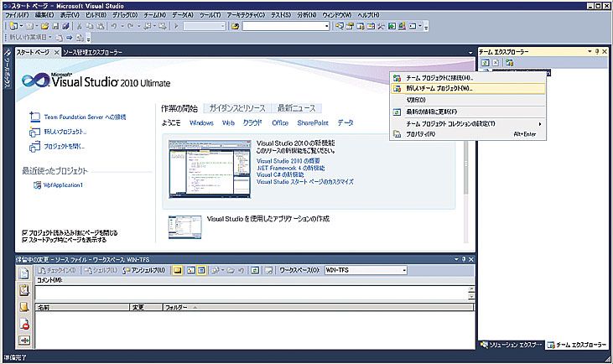Open the document tab list dropdown arrow
The width and height of the screenshot is (613, 364).
(x=470, y=52)
